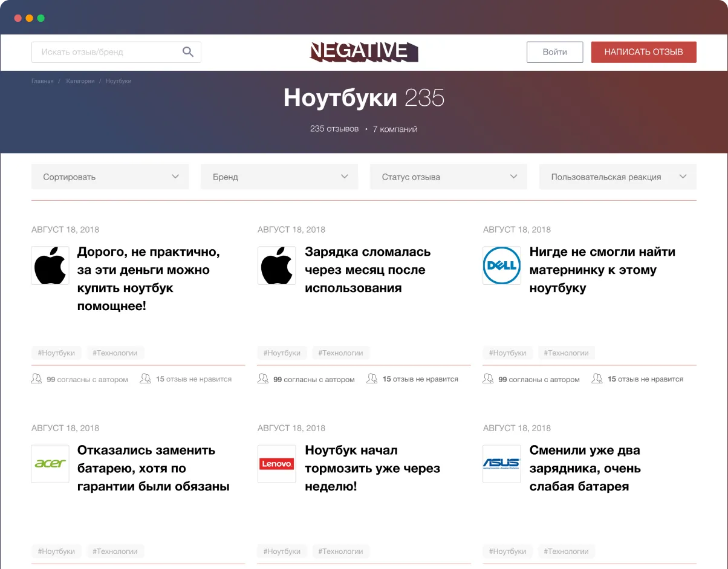Click '#Ноутбуки' tag on Asus review
The width and height of the screenshot is (728, 569).
(508, 551)
